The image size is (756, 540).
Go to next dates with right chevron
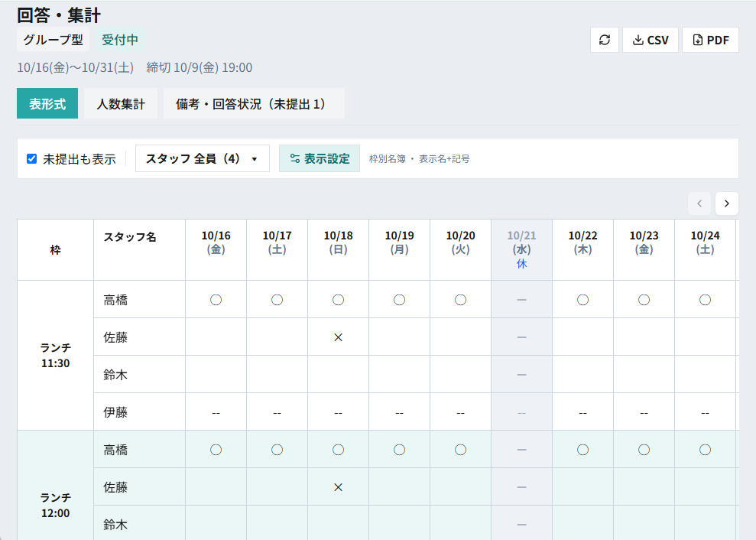click(x=727, y=203)
